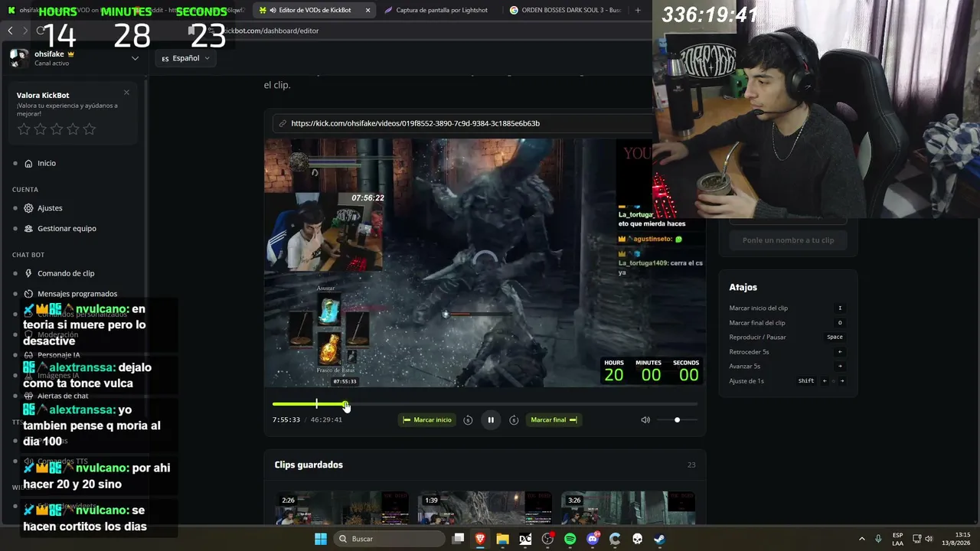Rate KickBot with the first star
Image resolution: width=980 pixels, height=551 pixels.
coord(24,129)
